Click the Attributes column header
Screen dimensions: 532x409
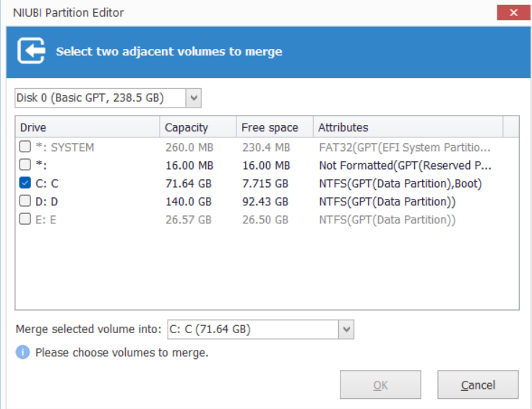(x=408, y=127)
